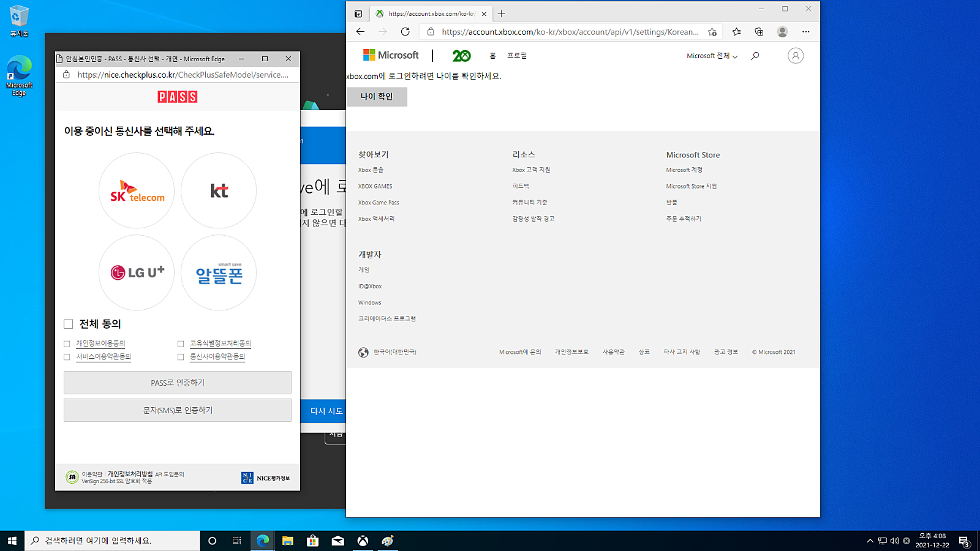Image resolution: width=980 pixels, height=551 pixels.
Task: Open 개인정보처리방침 link in PASS footer
Action: (130, 474)
